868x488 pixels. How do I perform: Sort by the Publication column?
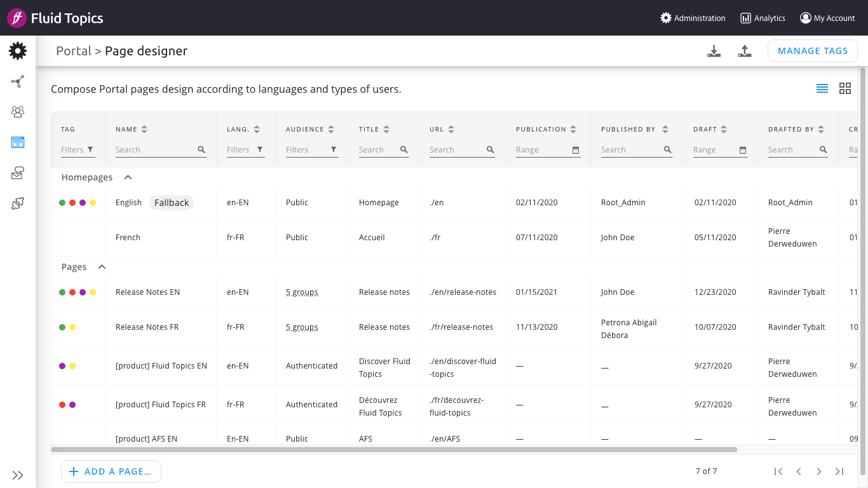point(573,129)
